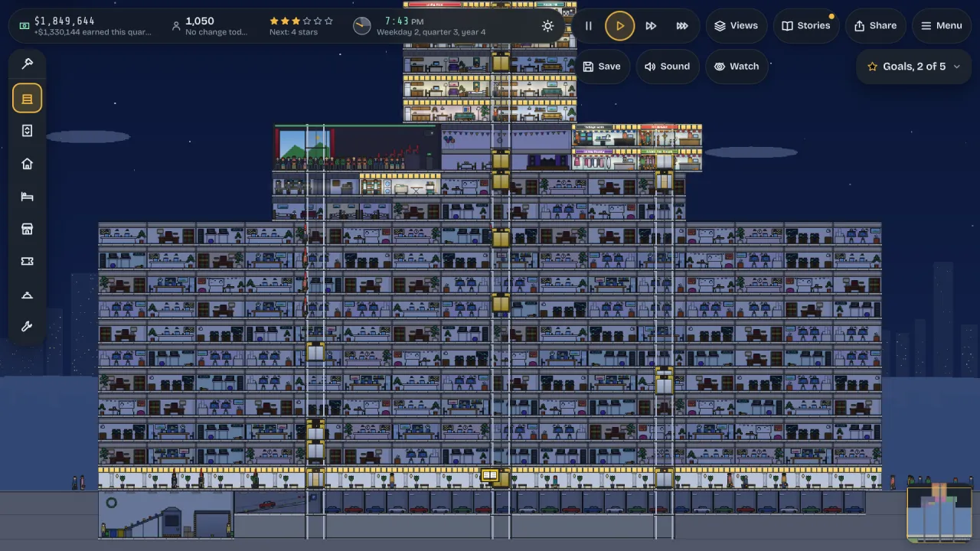
Task: Toggle the Sound setting
Action: 667,67
